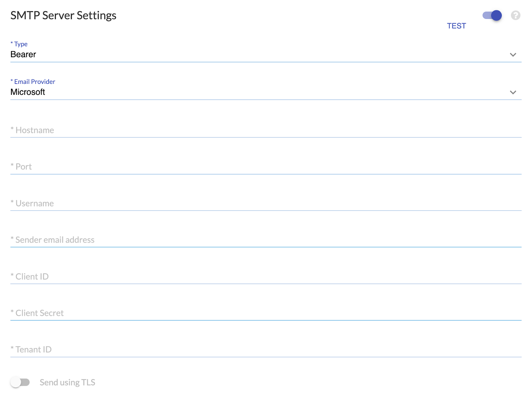Click the SMTP Server Settings heading
Image resolution: width=532 pixels, height=399 pixels.
(63, 16)
